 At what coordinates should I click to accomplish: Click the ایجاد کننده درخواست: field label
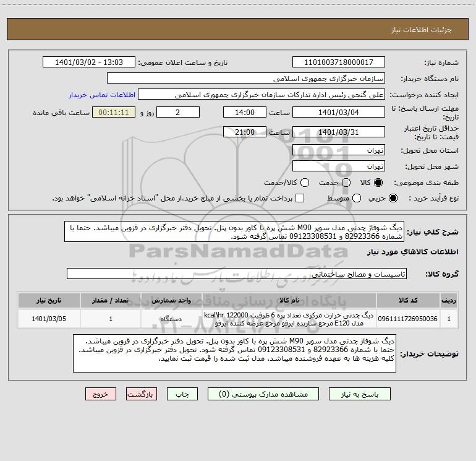click(424, 95)
